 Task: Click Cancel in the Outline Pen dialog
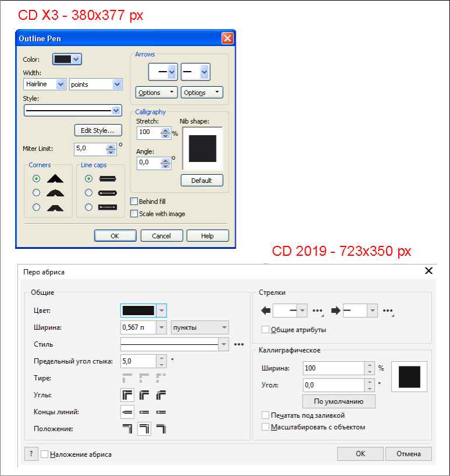[162, 235]
